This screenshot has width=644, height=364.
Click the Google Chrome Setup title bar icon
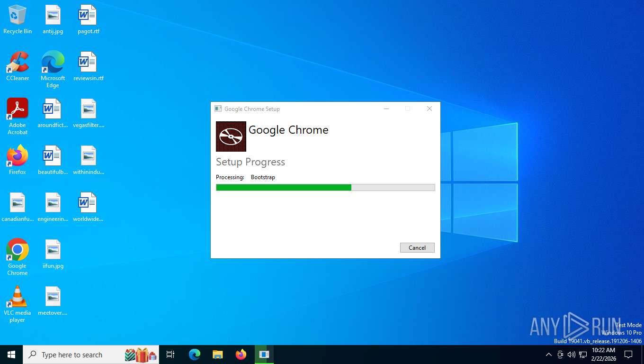point(218,109)
